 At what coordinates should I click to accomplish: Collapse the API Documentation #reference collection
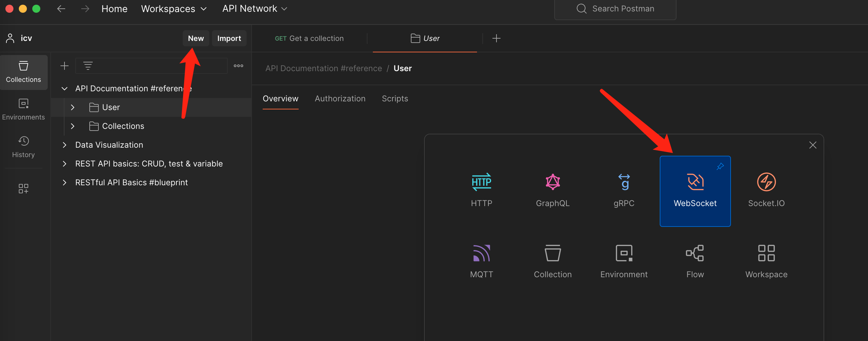click(x=64, y=89)
